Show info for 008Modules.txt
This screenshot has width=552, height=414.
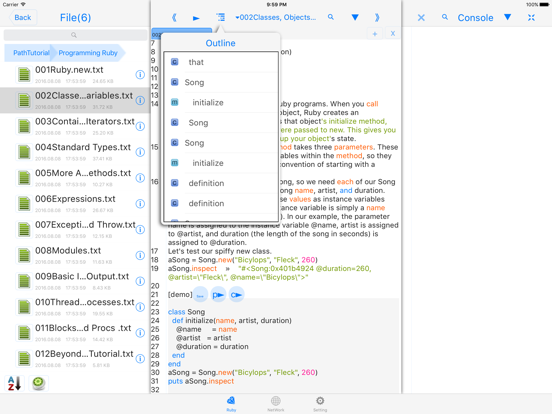click(140, 255)
